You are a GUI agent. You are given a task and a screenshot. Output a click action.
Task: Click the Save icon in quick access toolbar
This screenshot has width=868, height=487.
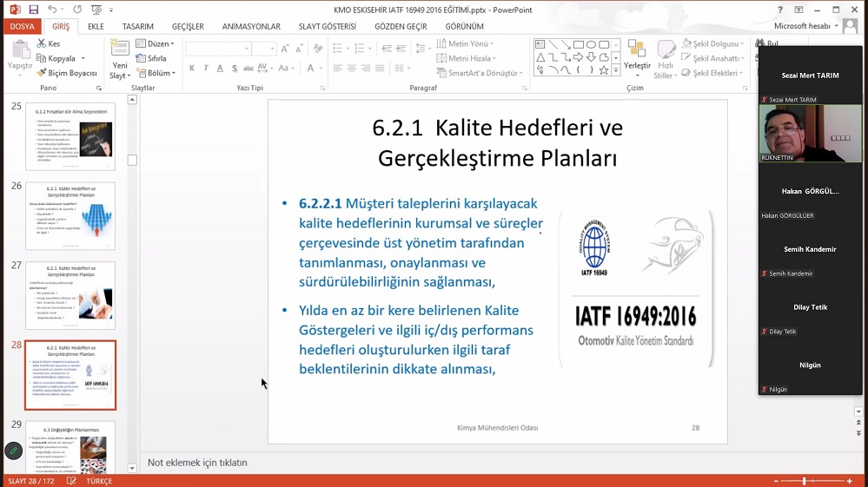click(33, 10)
